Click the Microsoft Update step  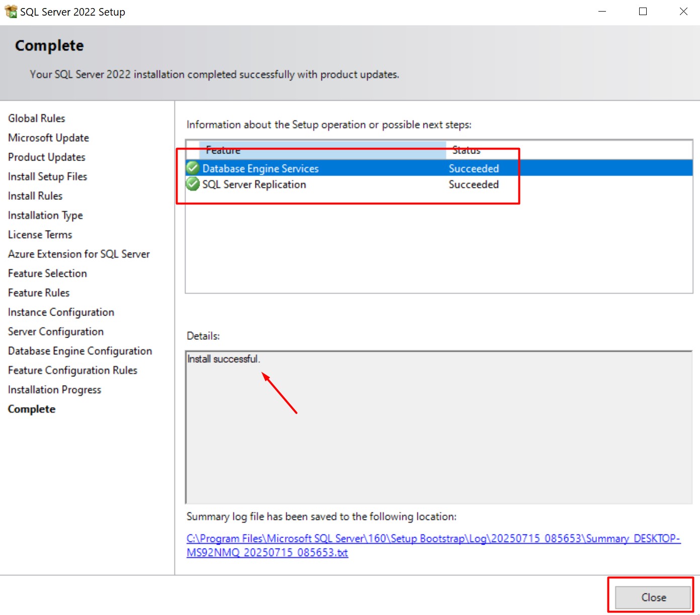coord(48,137)
